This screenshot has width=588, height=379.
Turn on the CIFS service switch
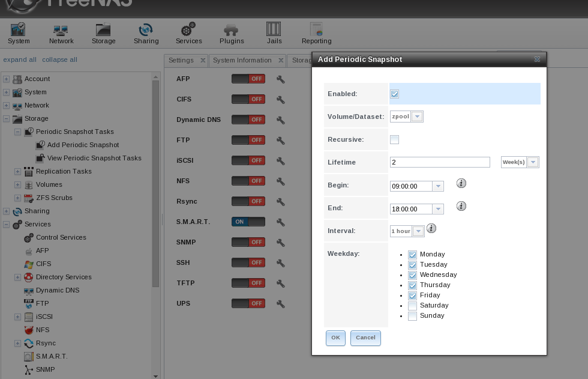click(x=248, y=99)
